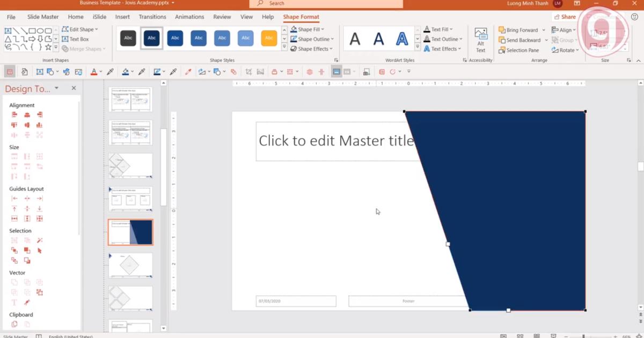Viewport: 644px width, 338px height.
Task: Select the Text icon in the Vector section
Action: [x=14, y=302]
